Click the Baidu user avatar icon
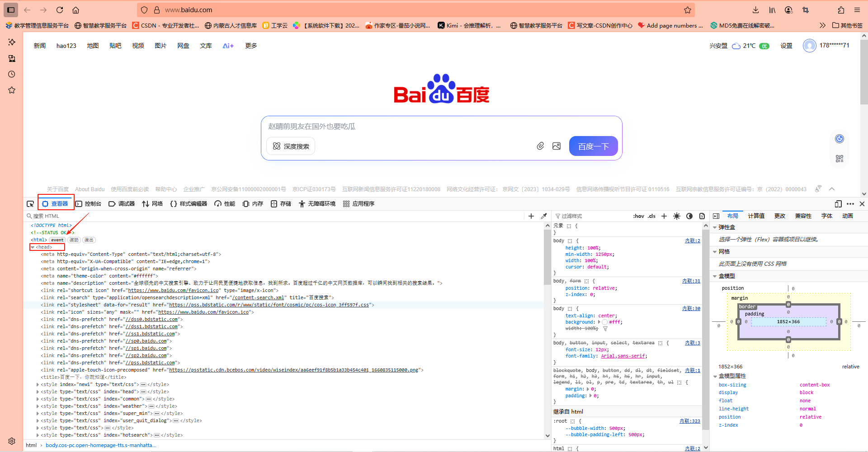This screenshot has width=868, height=452. click(810, 46)
